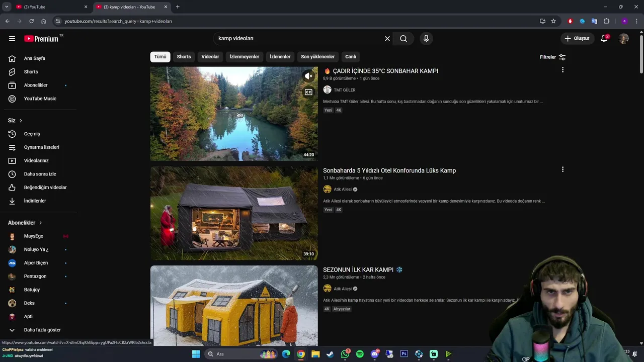Reload the page with browser refresh icon
The height and width of the screenshot is (362, 644).
[31, 21]
